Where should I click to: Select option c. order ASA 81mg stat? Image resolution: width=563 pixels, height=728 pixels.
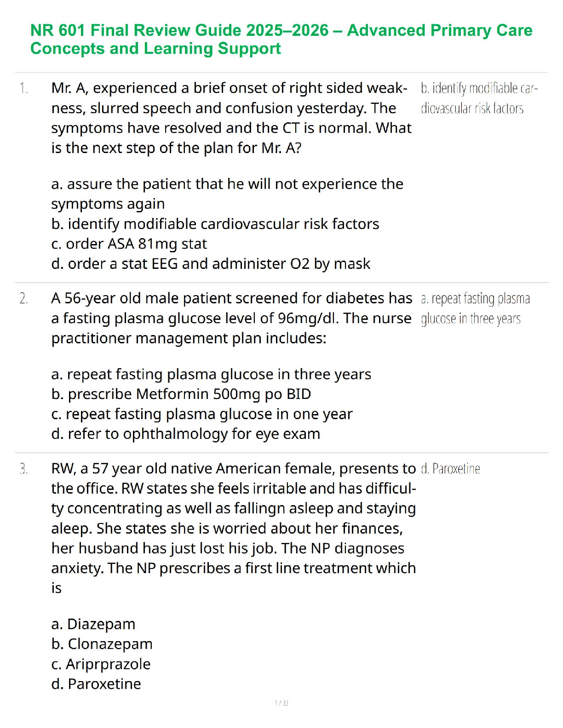tap(129, 244)
